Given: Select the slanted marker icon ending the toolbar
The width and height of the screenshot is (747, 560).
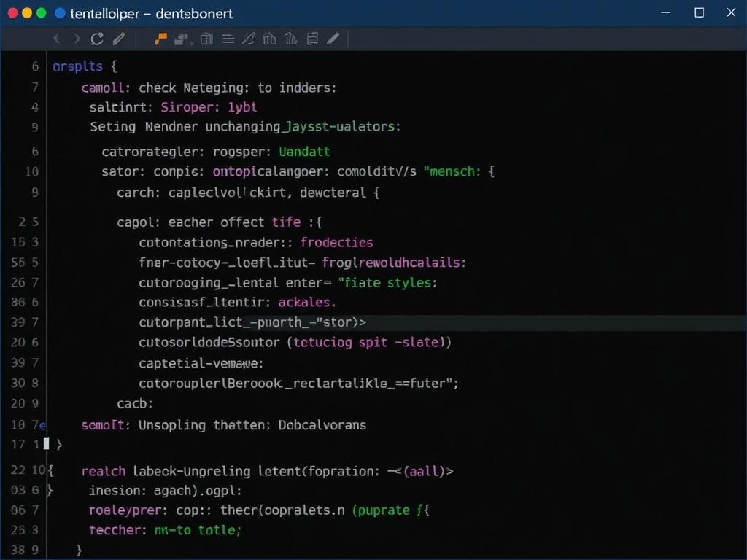Looking at the screenshot, I should (x=333, y=38).
